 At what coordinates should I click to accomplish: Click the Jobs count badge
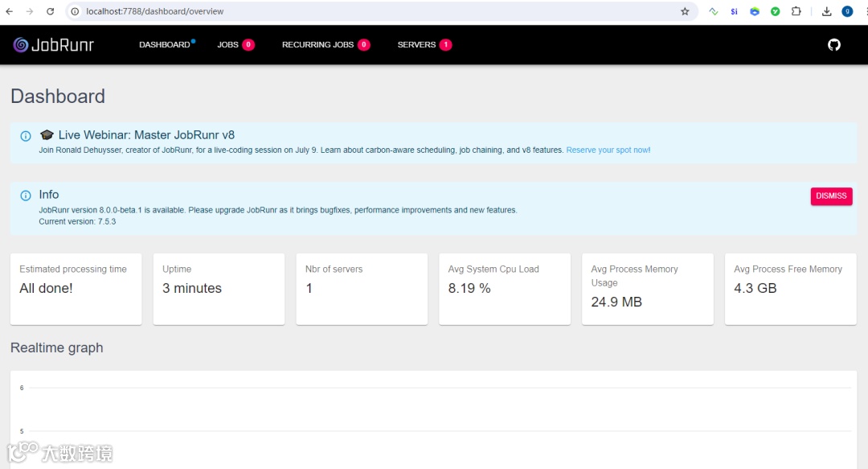pyautogui.click(x=248, y=45)
